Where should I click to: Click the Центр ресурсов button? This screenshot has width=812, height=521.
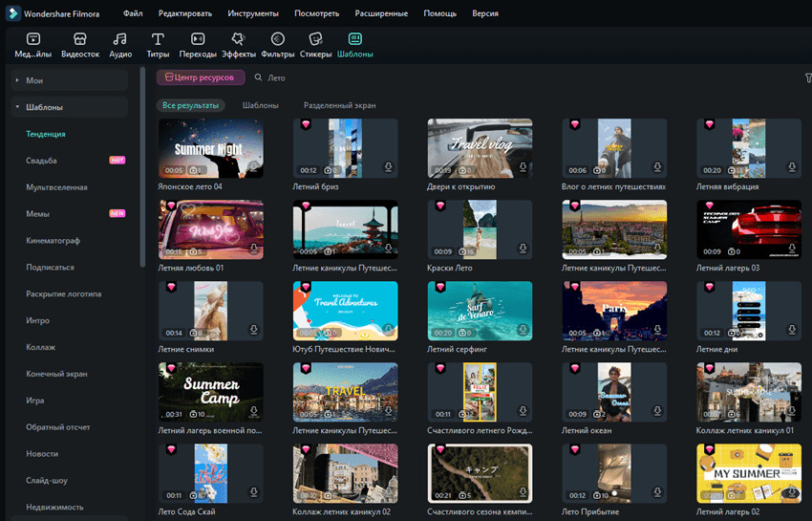pyautogui.click(x=201, y=77)
